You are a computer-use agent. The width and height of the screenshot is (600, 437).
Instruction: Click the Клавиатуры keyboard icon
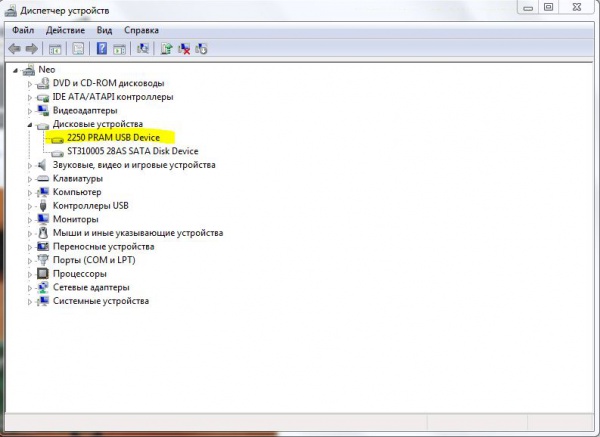pos(43,179)
